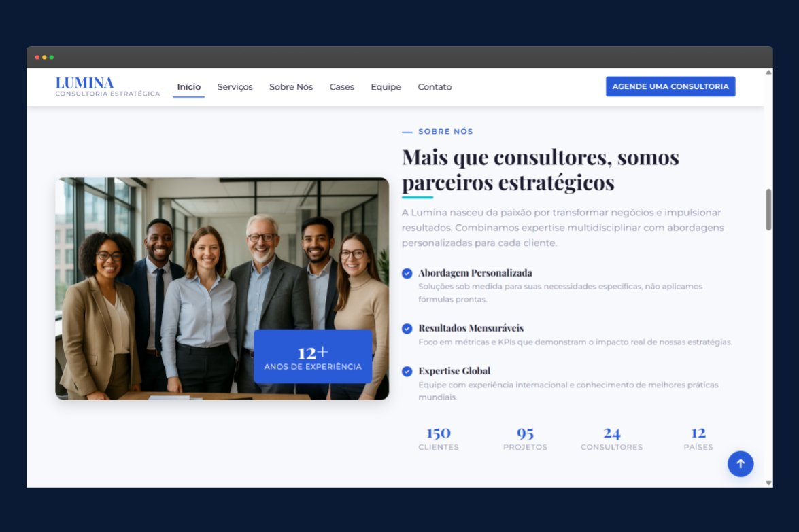Click the red window close dot

pos(37,58)
